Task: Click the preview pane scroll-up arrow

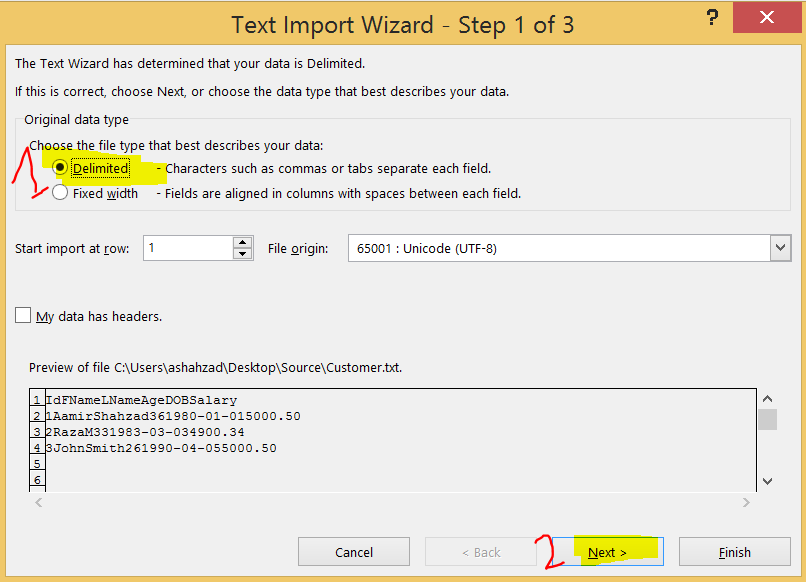Action: point(768,396)
